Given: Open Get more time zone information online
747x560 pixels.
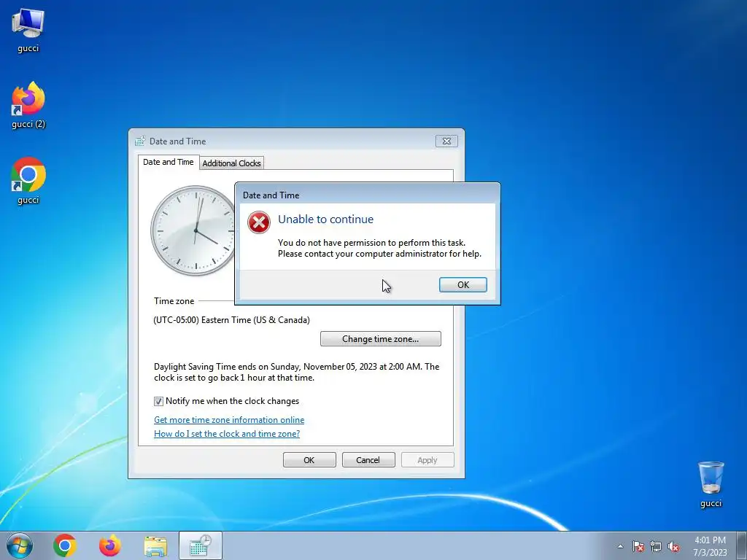Looking at the screenshot, I should 229,420.
